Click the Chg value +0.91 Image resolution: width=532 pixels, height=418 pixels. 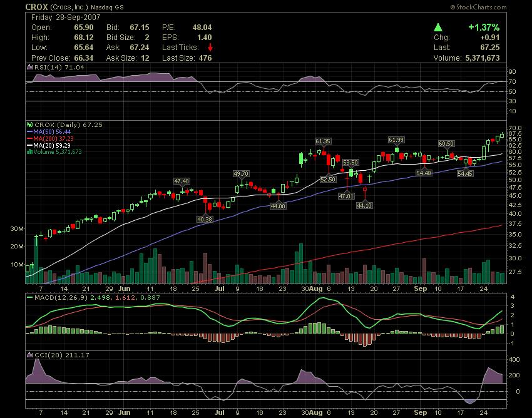tap(490, 38)
